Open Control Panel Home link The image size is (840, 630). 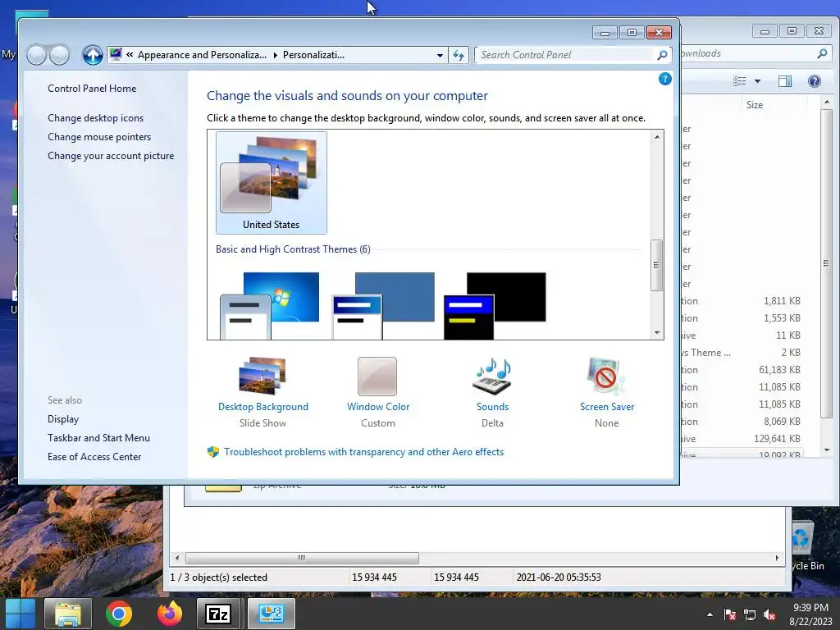click(92, 89)
